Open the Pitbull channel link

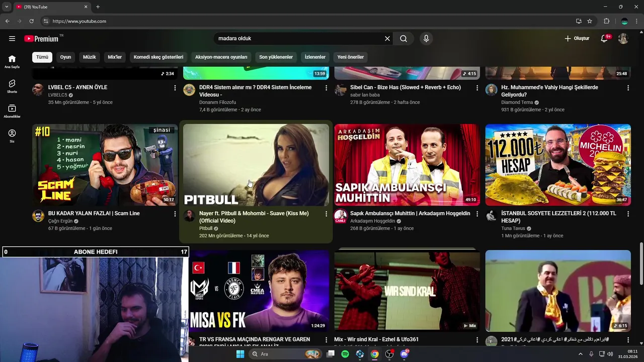(206, 228)
